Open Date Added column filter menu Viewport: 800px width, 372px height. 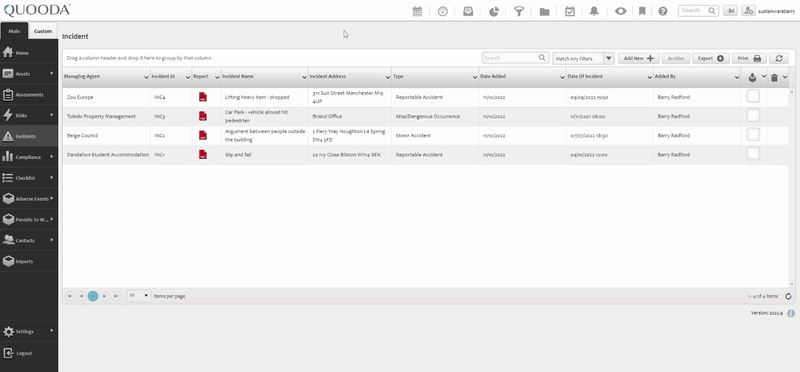pos(562,78)
